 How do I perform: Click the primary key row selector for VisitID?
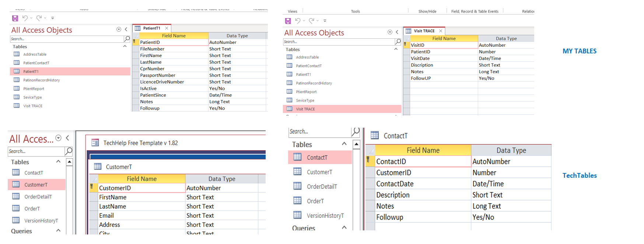(406, 45)
